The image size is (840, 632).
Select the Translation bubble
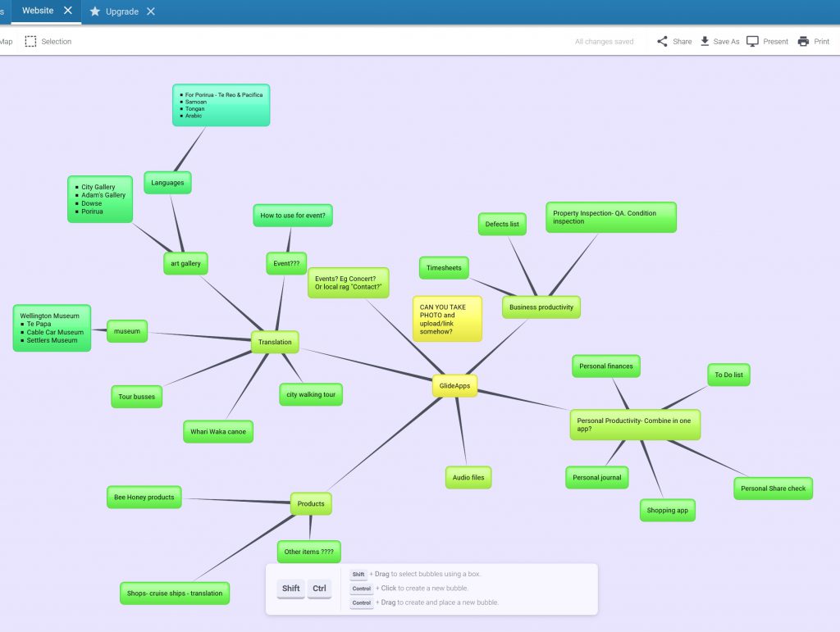[275, 343]
